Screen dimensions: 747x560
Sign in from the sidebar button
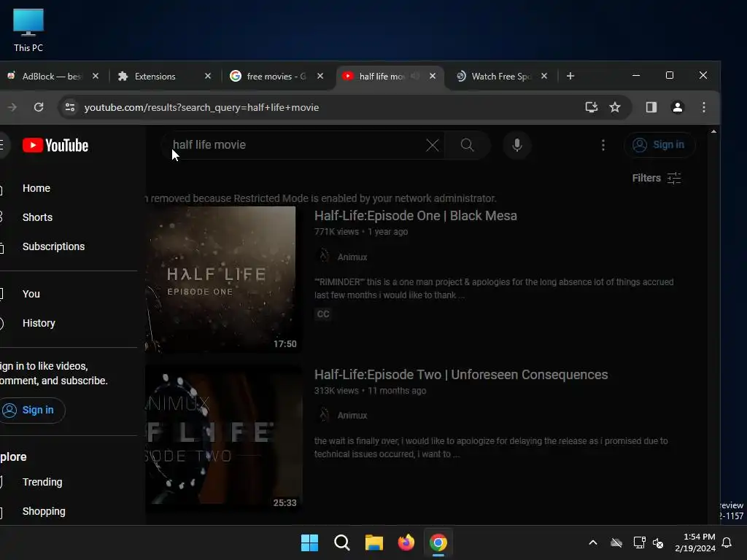(x=31, y=410)
